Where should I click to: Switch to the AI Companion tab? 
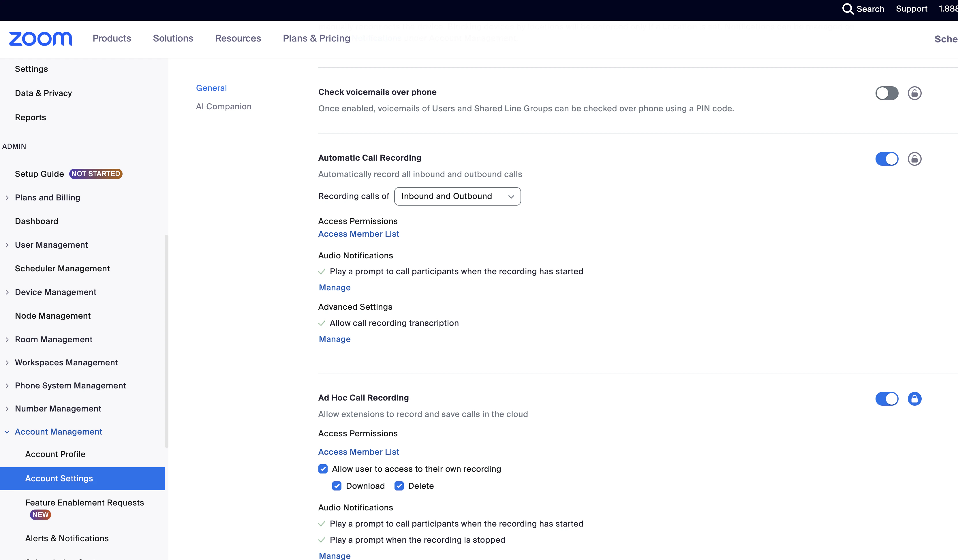point(223,106)
